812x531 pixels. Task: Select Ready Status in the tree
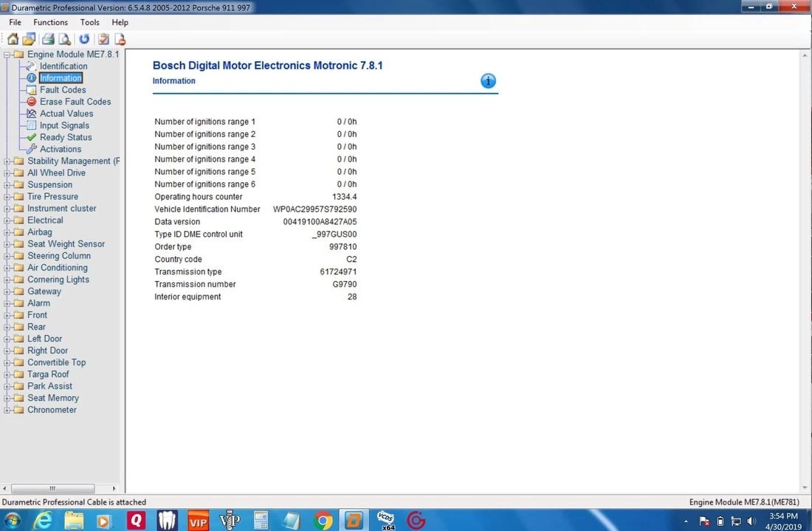pos(66,137)
